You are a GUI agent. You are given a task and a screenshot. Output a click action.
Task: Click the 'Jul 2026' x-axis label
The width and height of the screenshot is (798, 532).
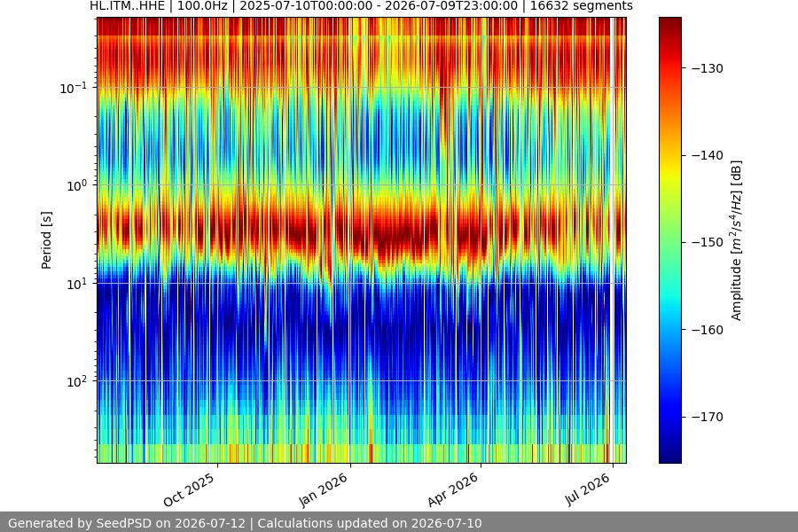click(x=587, y=489)
